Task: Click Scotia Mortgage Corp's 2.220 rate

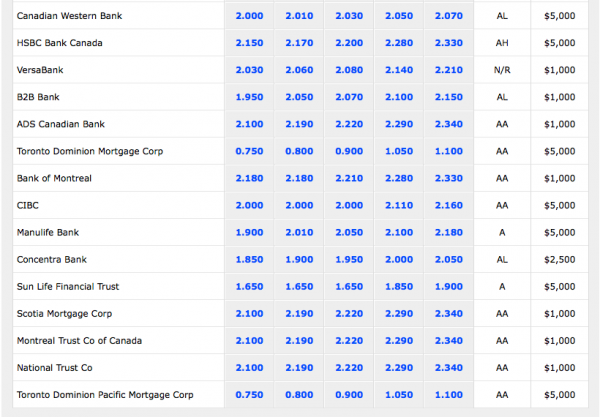Action: (349, 313)
